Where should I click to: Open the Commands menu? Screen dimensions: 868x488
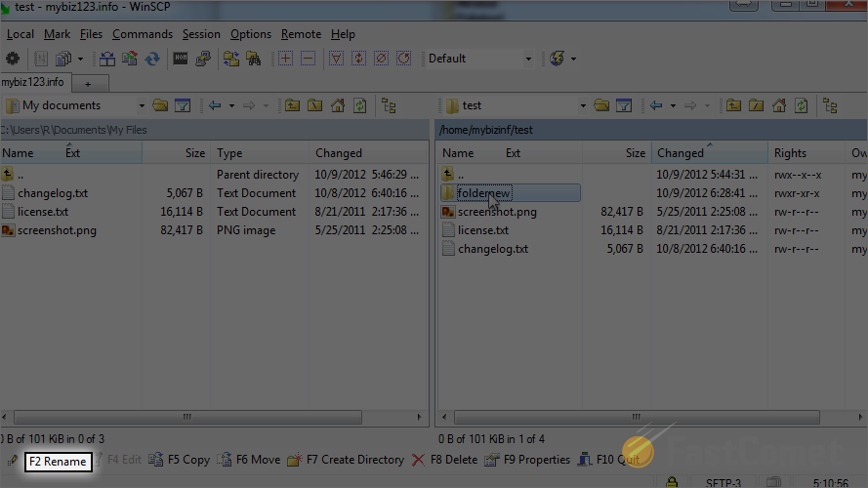pyautogui.click(x=143, y=34)
